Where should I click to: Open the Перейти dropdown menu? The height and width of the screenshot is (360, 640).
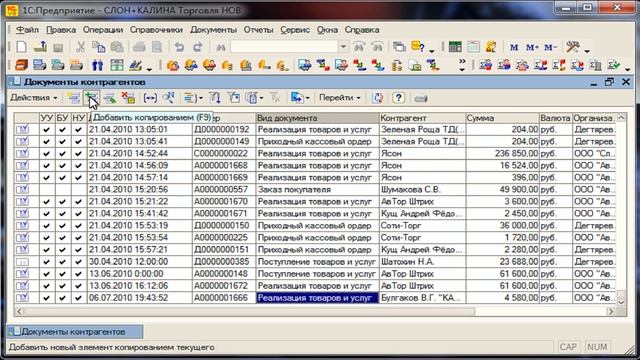(x=340, y=98)
